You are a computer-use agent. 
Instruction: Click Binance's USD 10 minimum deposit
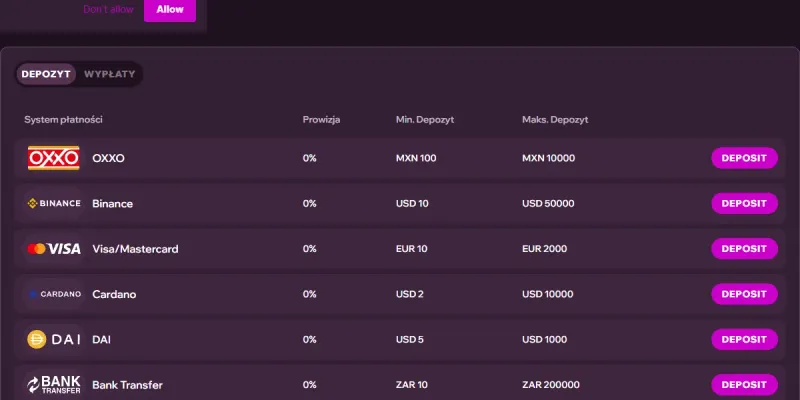click(412, 204)
